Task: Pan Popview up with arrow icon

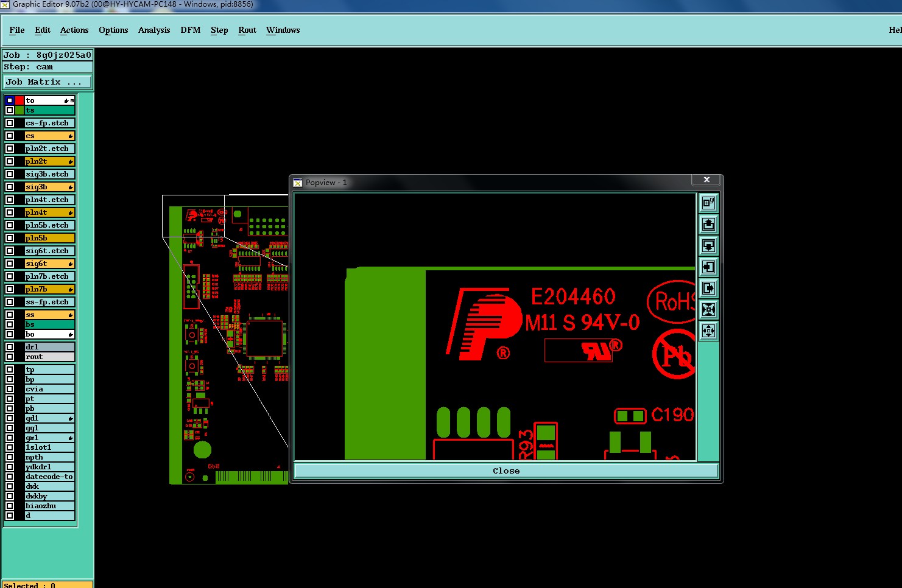Action: coord(708,224)
